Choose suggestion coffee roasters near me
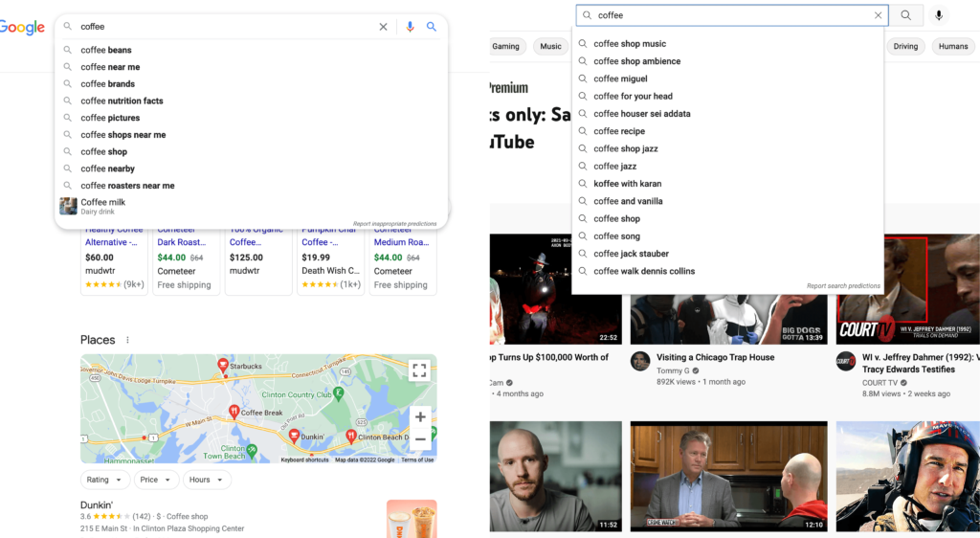Image resolution: width=980 pixels, height=538 pixels. click(x=252, y=186)
